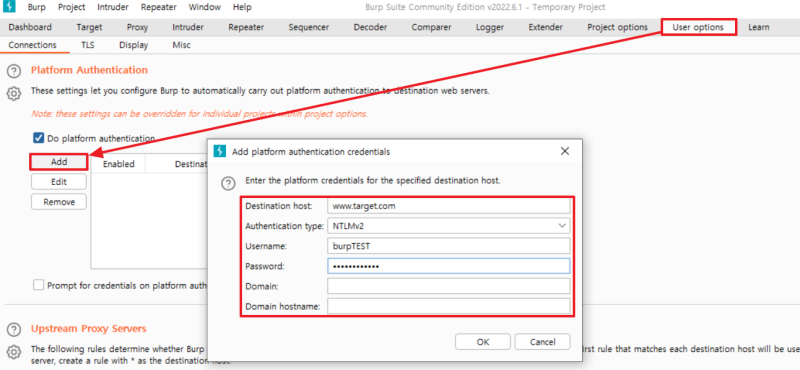Open the Platform Authentication gear settings icon
Image resolution: width=800 pixels, height=370 pixels.
14,94
